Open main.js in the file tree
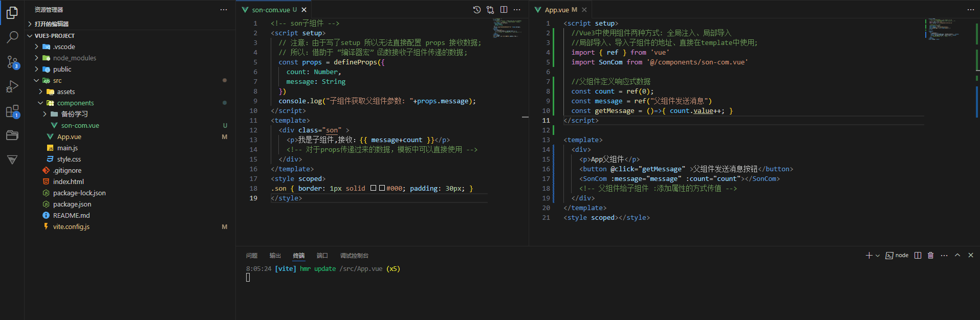The image size is (980, 320). coord(130,148)
